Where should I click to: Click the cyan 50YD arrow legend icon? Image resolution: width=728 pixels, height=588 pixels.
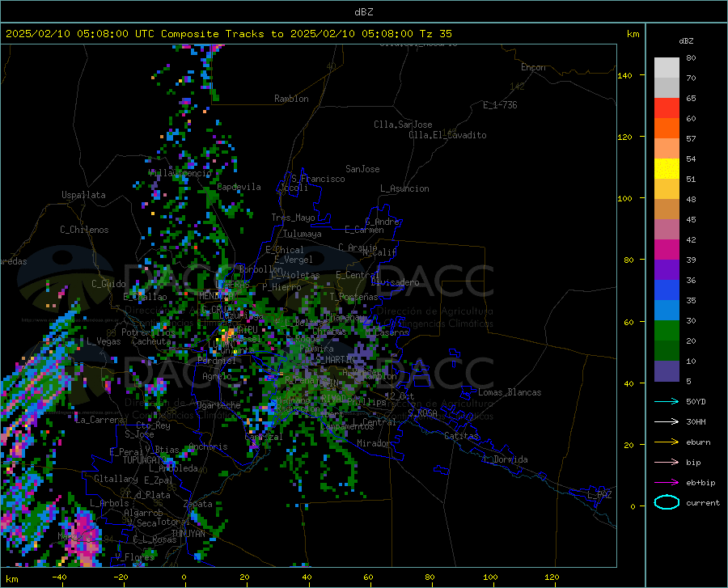[x=667, y=401]
